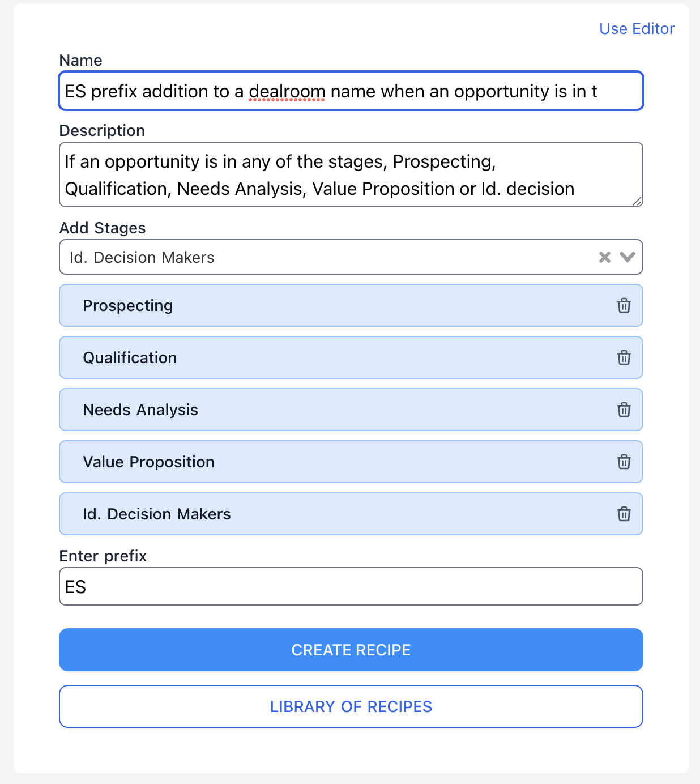
Task: Delete the Prospecting stage
Action: point(624,305)
